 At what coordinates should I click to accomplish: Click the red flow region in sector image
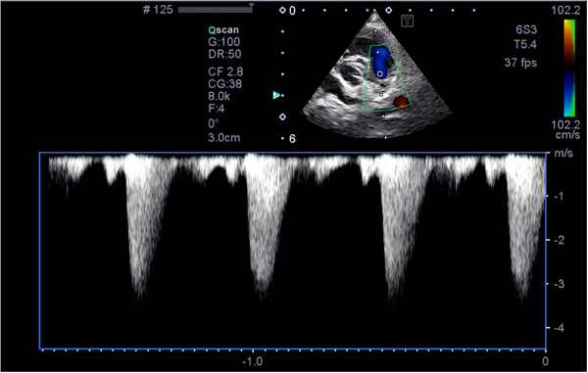pos(401,101)
